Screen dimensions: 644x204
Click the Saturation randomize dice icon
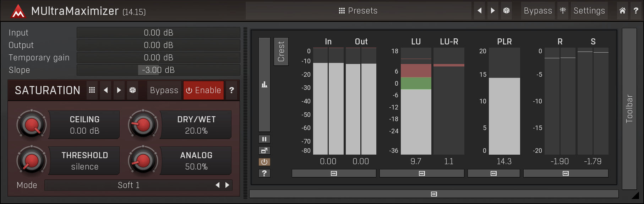click(132, 90)
